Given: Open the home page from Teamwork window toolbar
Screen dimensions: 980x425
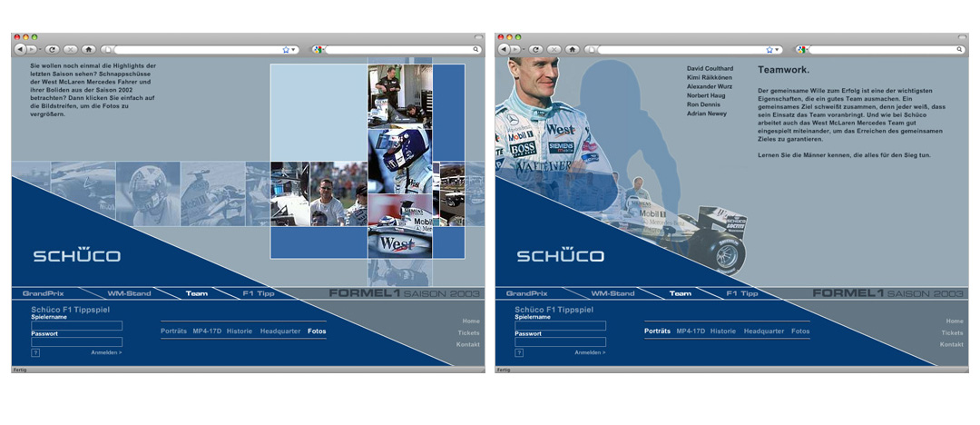Looking at the screenshot, I should pos(573,49).
